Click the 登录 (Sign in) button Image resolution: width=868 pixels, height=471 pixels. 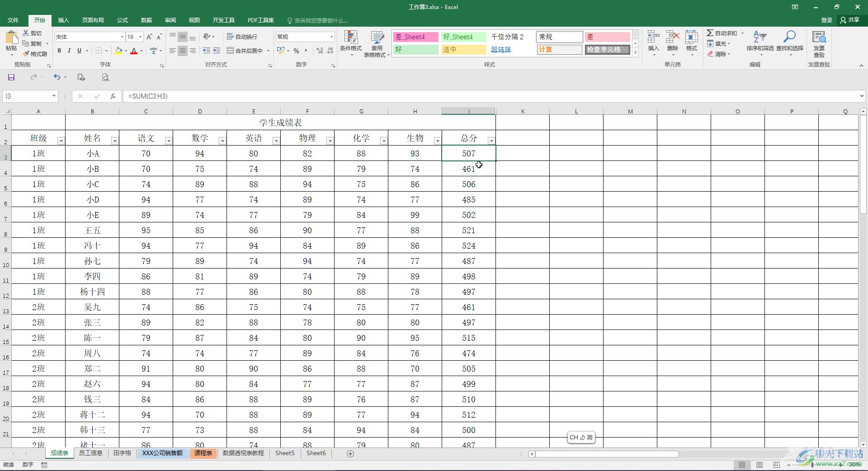click(x=827, y=20)
